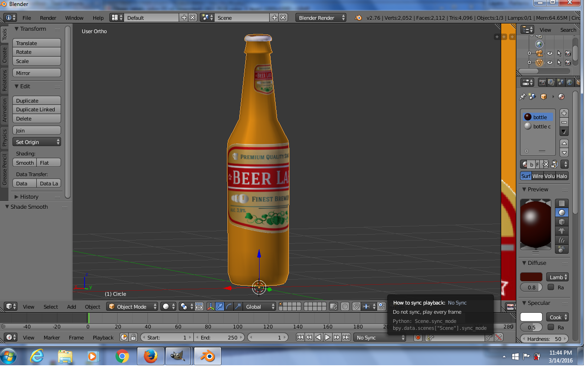
Task: Adjust diffuse intensity 0.8 slider
Action: coord(531,287)
